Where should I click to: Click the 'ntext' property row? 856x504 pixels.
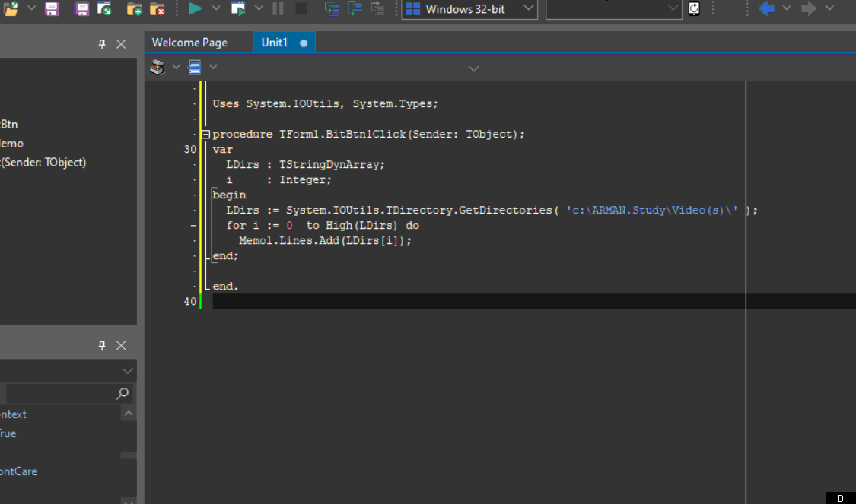pyautogui.click(x=13, y=414)
